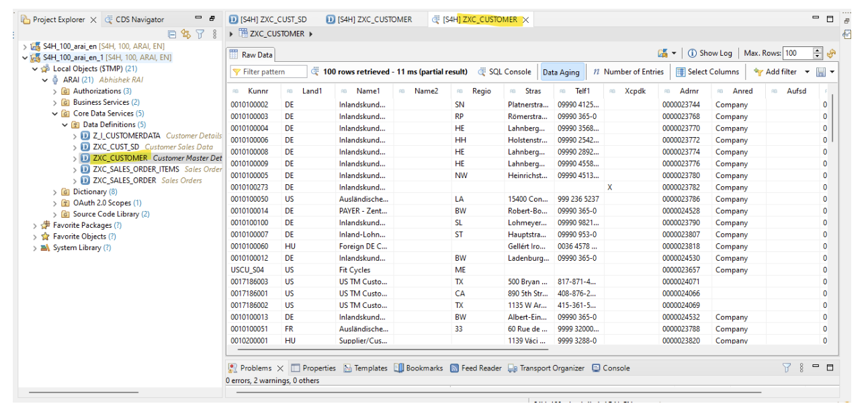Minimize the Project Explorer panel

tap(198, 19)
